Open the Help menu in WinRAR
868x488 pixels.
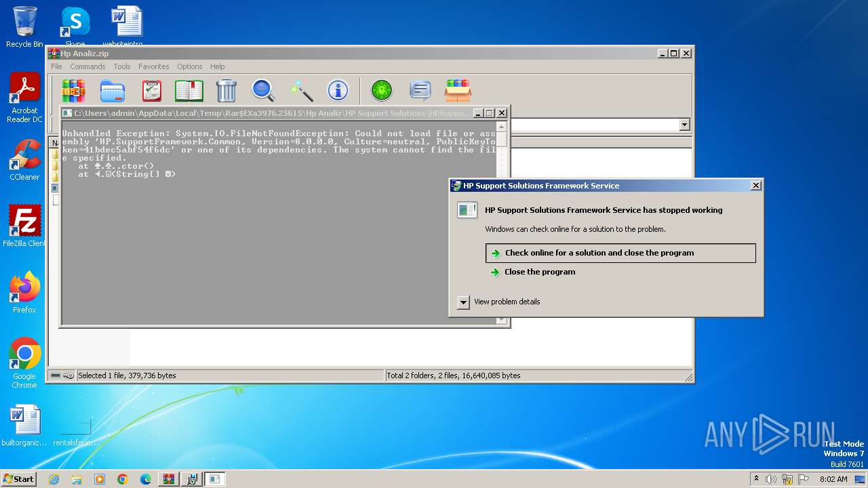[217, 66]
